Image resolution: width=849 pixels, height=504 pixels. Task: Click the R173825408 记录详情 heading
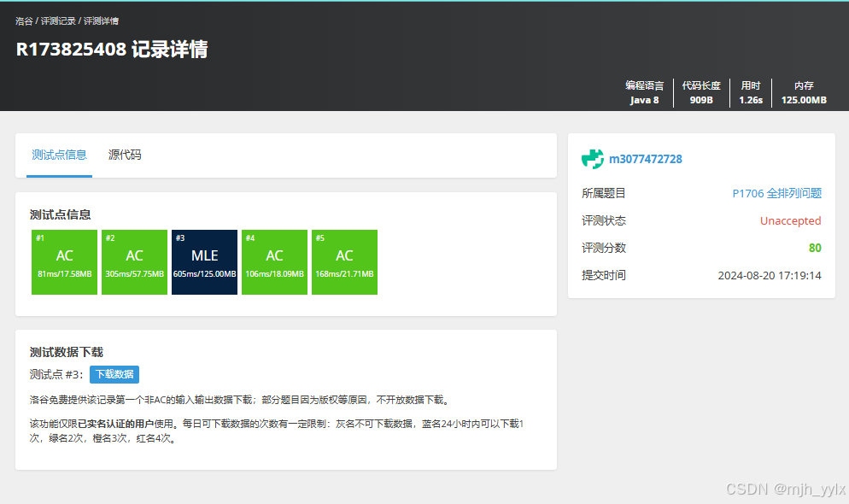click(x=112, y=50)
